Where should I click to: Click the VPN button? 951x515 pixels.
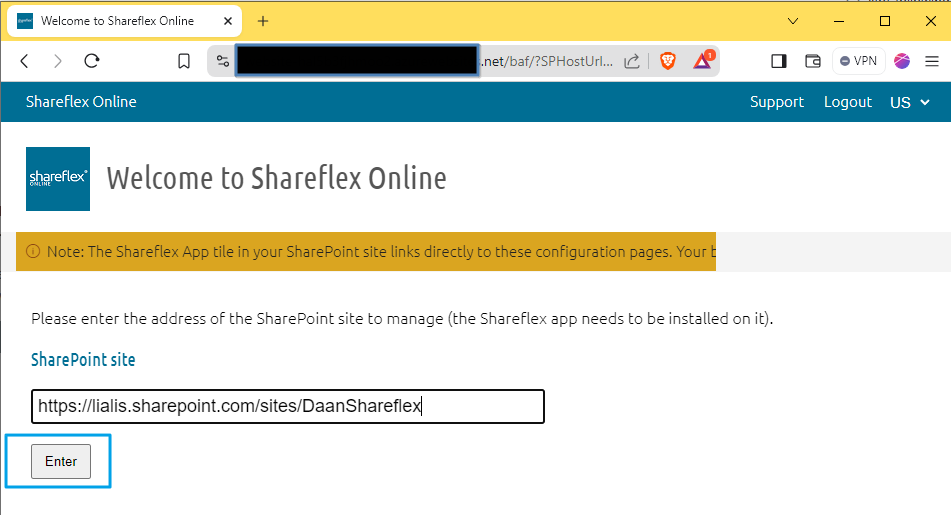pos(858,61)
